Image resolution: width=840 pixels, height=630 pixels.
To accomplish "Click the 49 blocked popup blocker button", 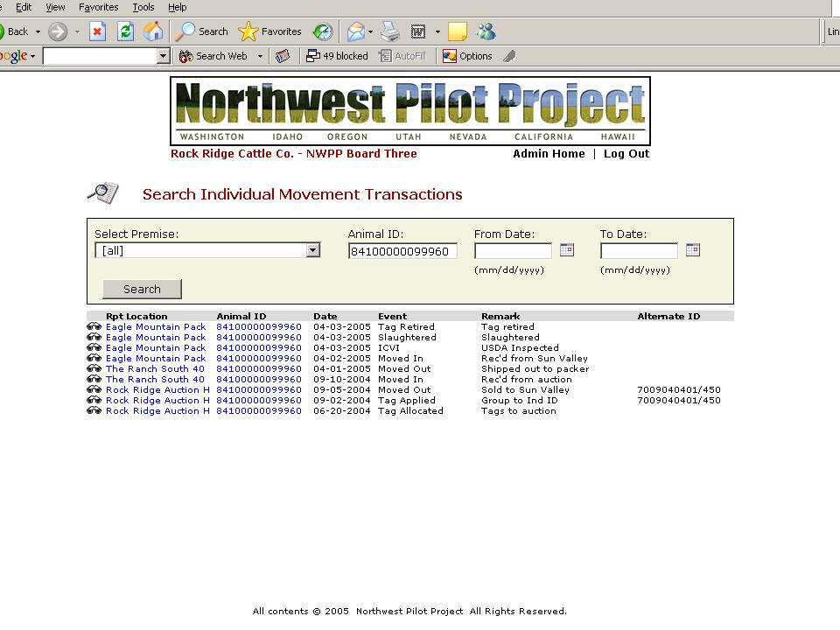I will [337, 56].
